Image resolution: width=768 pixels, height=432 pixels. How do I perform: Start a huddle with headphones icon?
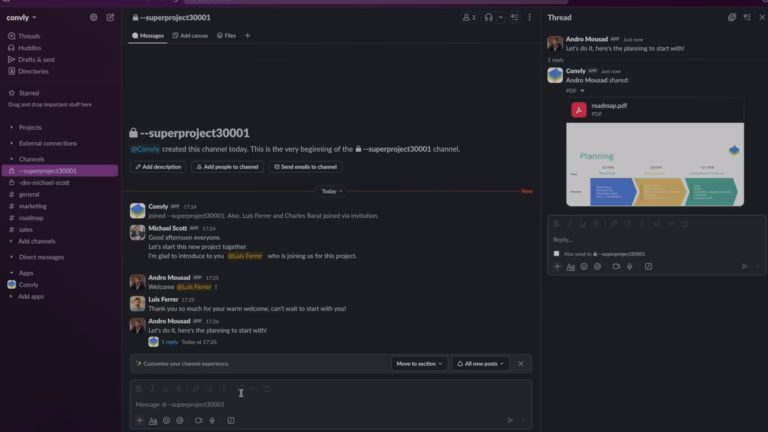click(488, 17)
